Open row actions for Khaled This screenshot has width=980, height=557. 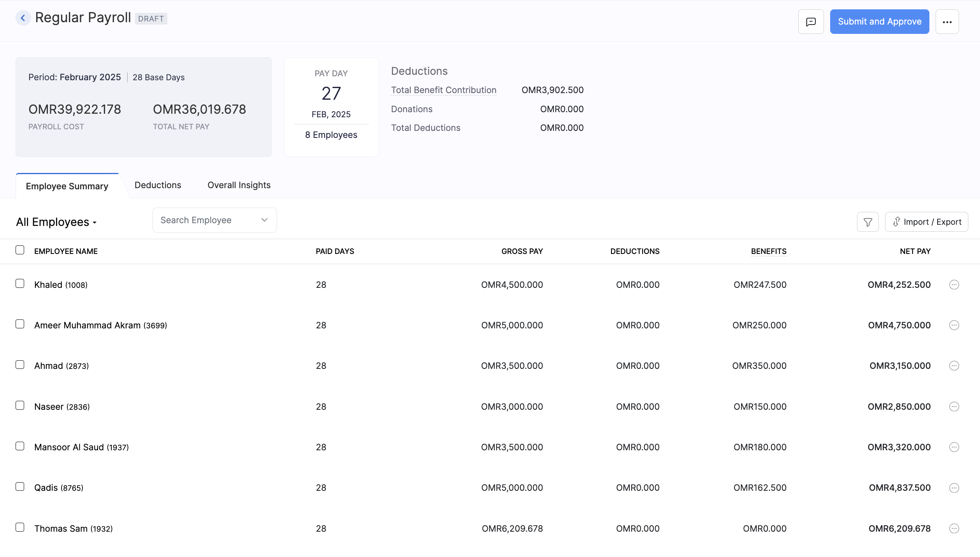tap(954, 284)
